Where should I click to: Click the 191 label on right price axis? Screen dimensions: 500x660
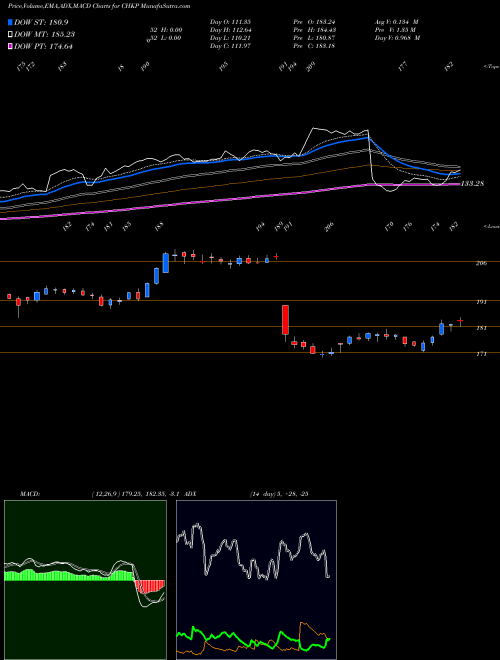481,302
